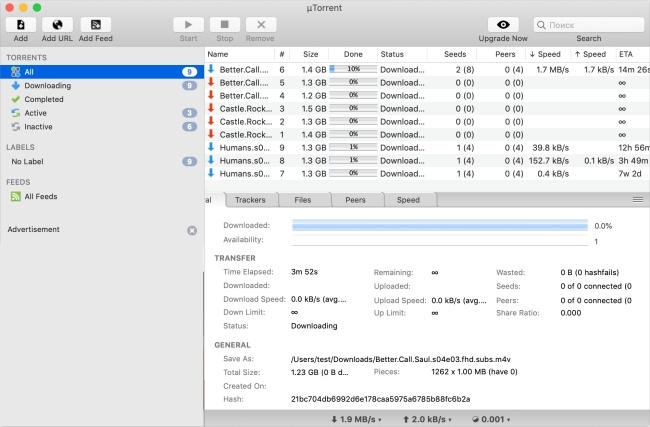
Task: Select Humans.s0 torrent numbered 7
Action: coord(427,173)
